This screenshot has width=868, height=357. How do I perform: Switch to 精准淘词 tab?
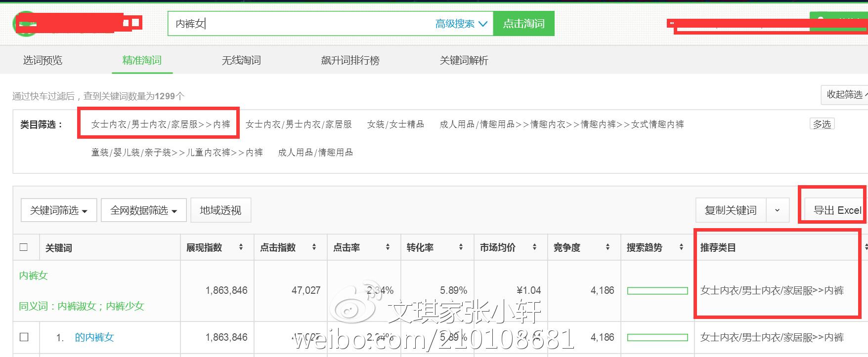pos(142,60)
